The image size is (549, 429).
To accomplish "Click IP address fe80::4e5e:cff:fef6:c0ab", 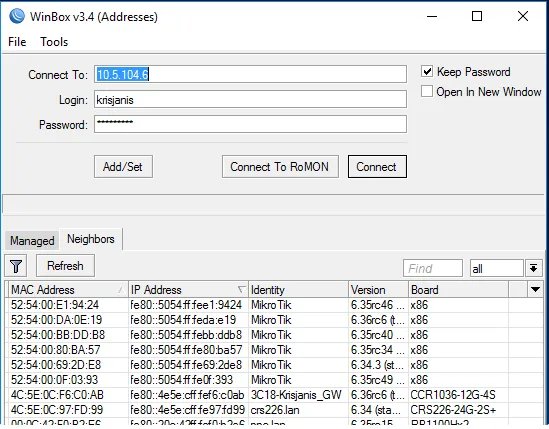I will click(x=187, y=395).
